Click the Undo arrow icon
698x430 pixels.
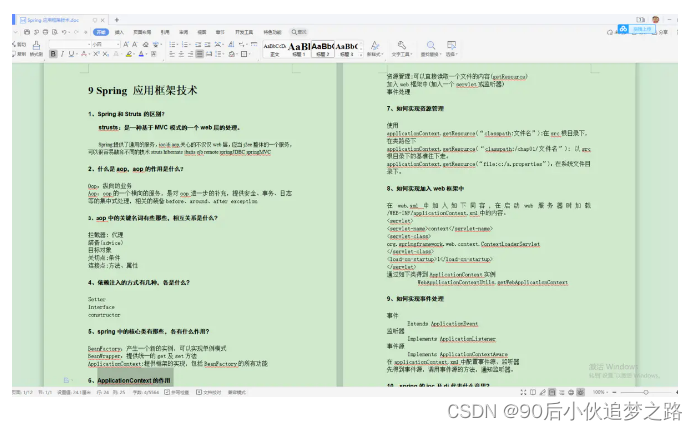(64, 32)
